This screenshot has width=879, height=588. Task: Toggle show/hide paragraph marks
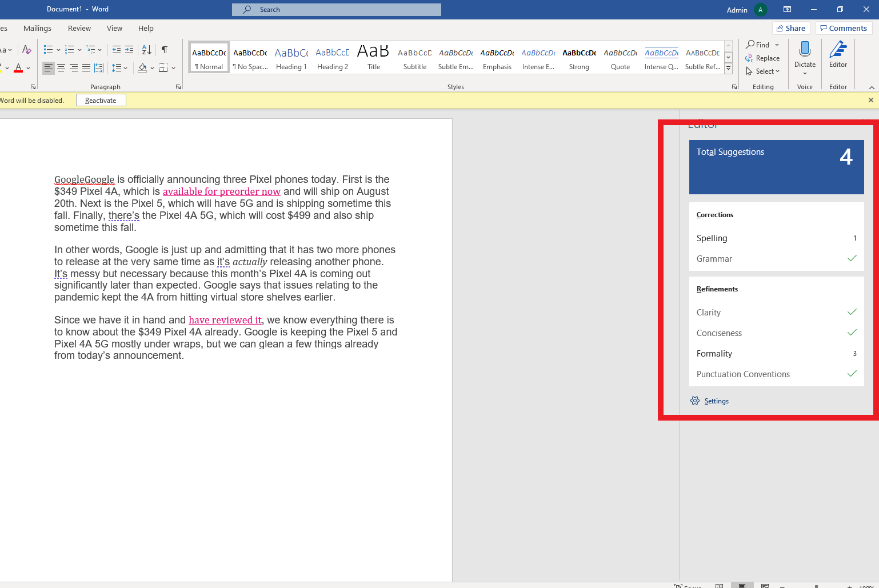[x=165, y=50]
